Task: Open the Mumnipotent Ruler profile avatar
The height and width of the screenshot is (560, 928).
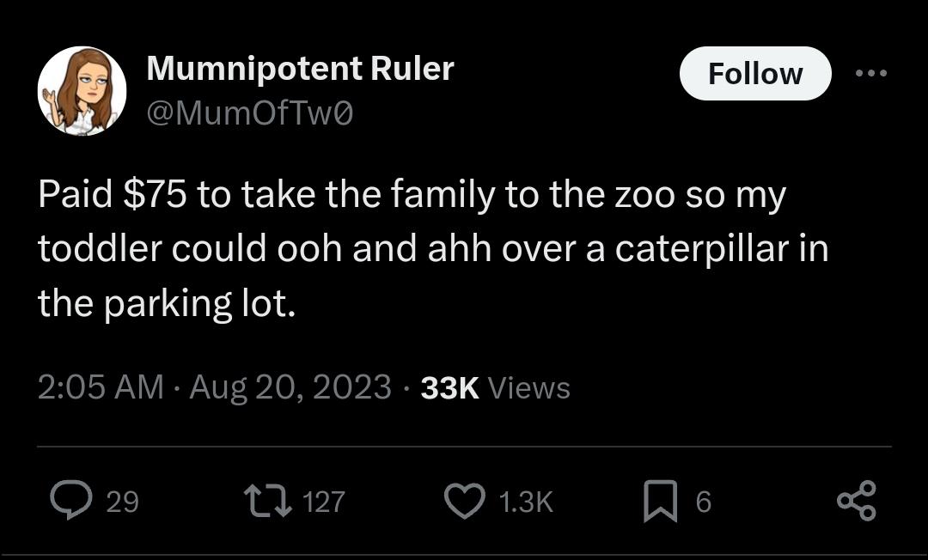Action: (x=82, y=91)
